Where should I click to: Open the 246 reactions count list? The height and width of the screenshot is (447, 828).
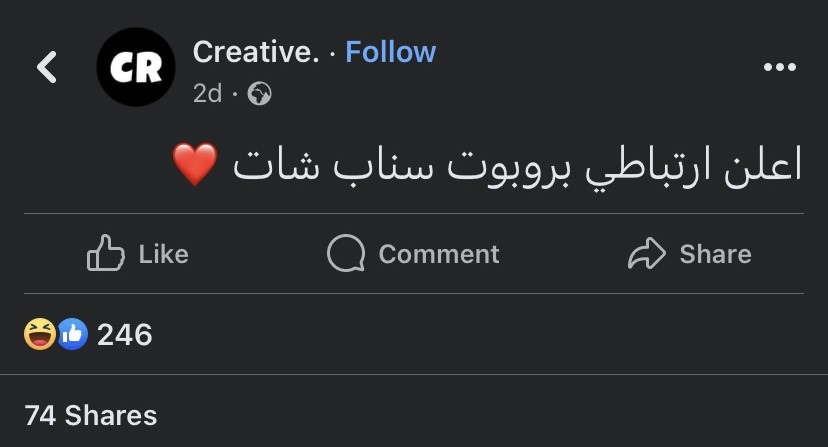125,334
